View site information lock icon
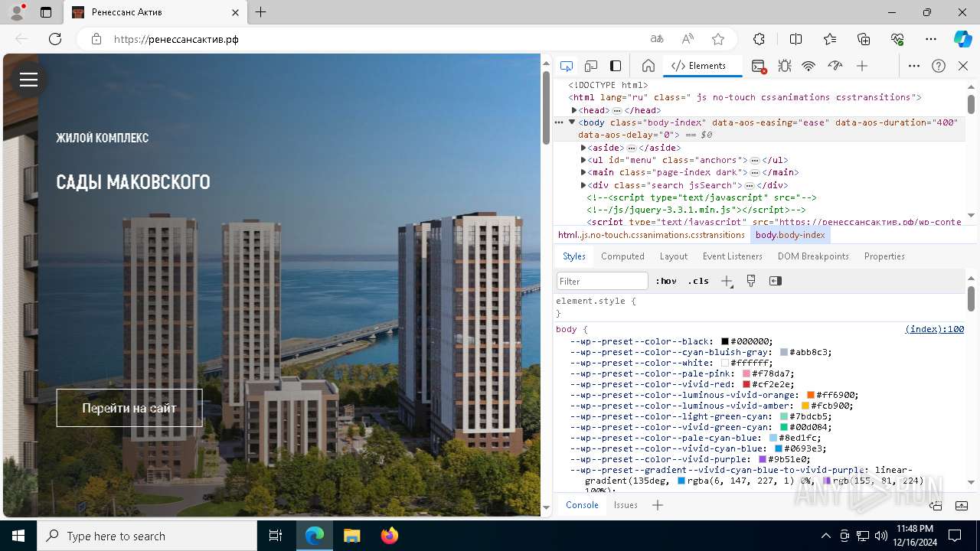 [x=96, y=39]
